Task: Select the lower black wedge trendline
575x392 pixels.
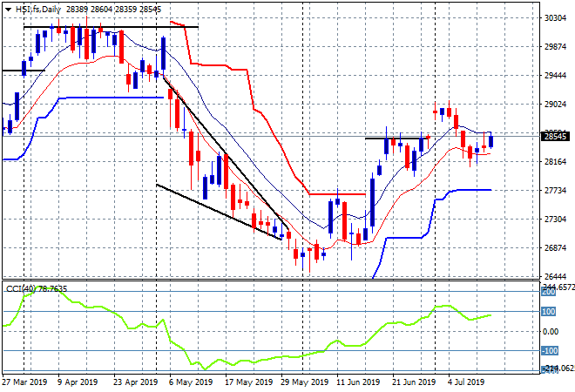Action: tap(219, 212)
